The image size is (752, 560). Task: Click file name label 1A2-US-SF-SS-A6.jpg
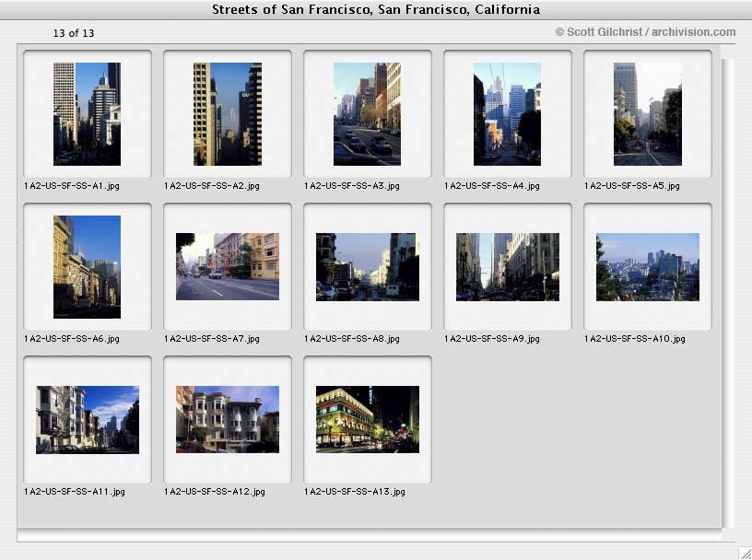coord(72,339)
